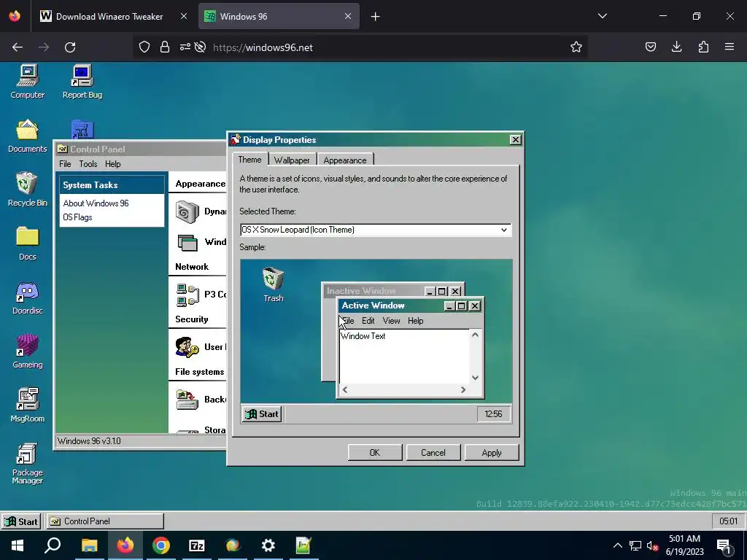Launch the Gameing cube icon
747x560 pixels.
[x=27, y=351]
